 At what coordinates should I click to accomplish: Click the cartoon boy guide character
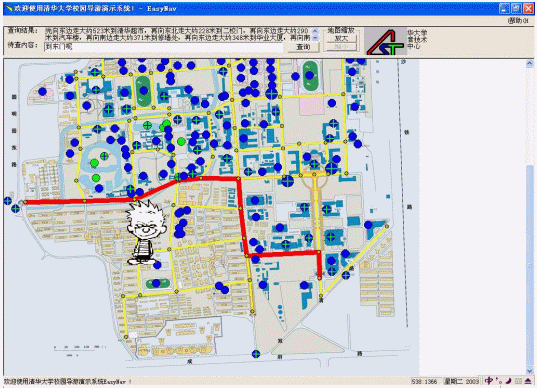pos(146,233)
